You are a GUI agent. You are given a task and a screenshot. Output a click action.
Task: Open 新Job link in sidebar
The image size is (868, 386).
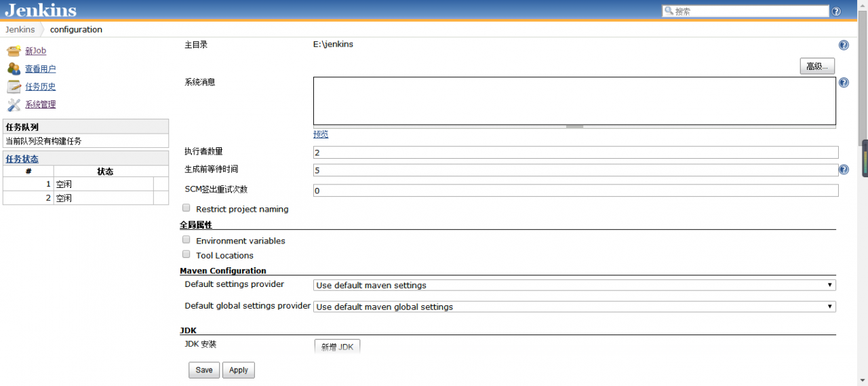click(35, 51)
